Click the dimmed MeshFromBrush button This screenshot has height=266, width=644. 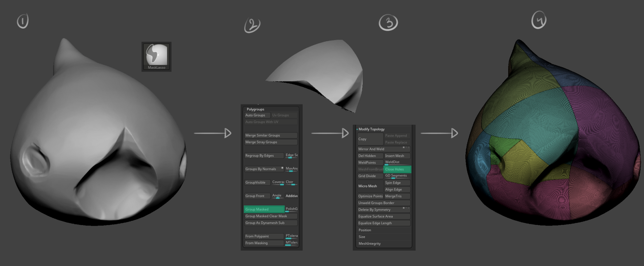click(x=370, y=169)
